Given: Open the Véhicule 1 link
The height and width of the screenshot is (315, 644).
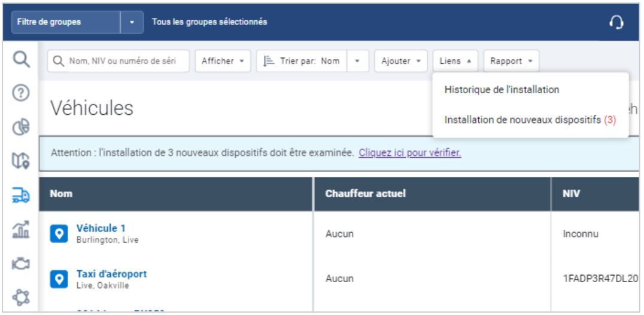Looking at the screenshot, I should pos(102,228).
